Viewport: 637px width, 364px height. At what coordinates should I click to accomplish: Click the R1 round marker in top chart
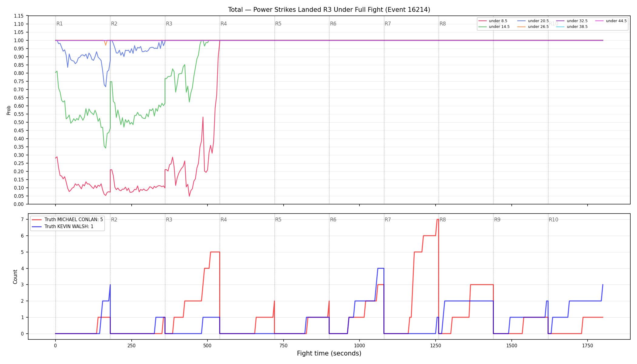[x=59, y=24]
